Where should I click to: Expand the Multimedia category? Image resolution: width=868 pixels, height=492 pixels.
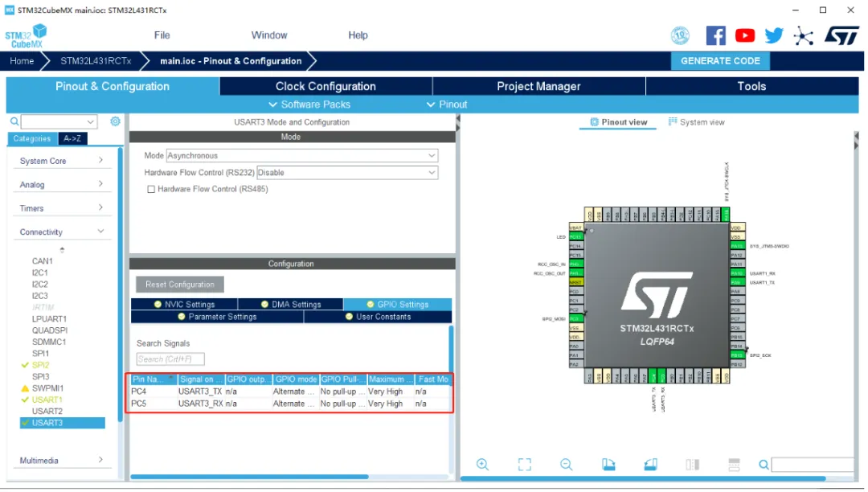tap(61, 461)
